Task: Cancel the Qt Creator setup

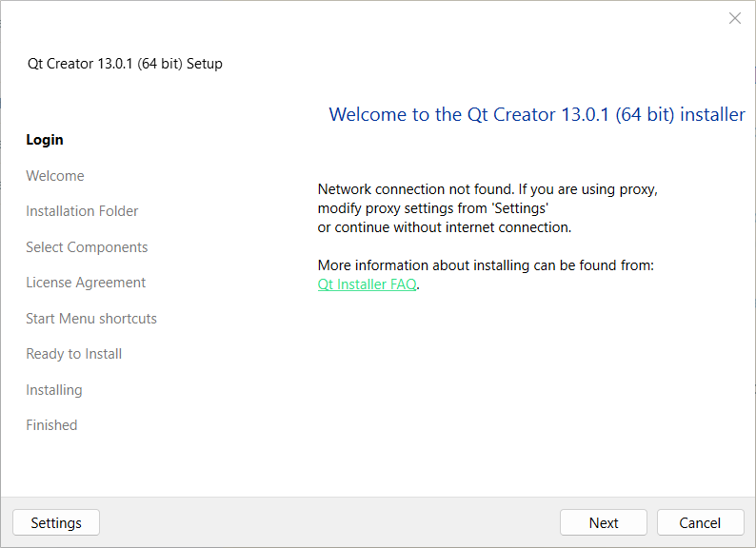Action: (x=700, y=522)
